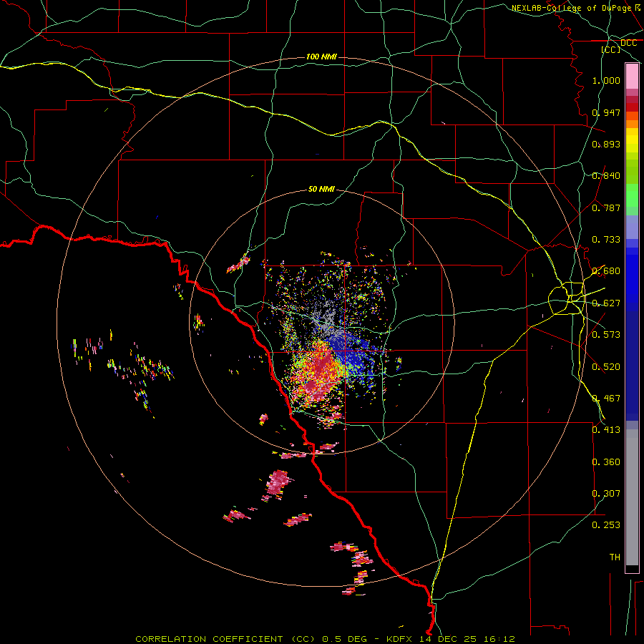Click the 0.573 scale value

tap(606, 335)
